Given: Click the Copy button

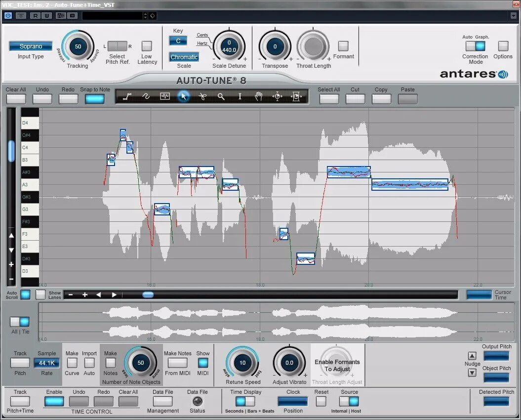Looking at the screenshot, I should point(381,99).
